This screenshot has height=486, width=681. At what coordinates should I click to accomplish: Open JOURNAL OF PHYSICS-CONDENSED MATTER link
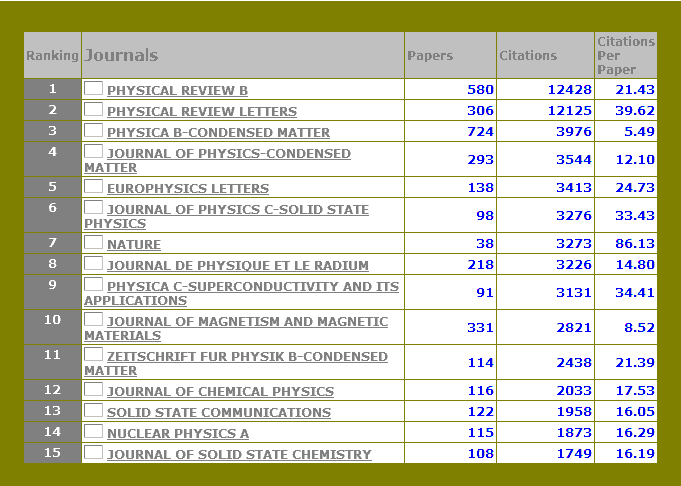coord(217,160)
